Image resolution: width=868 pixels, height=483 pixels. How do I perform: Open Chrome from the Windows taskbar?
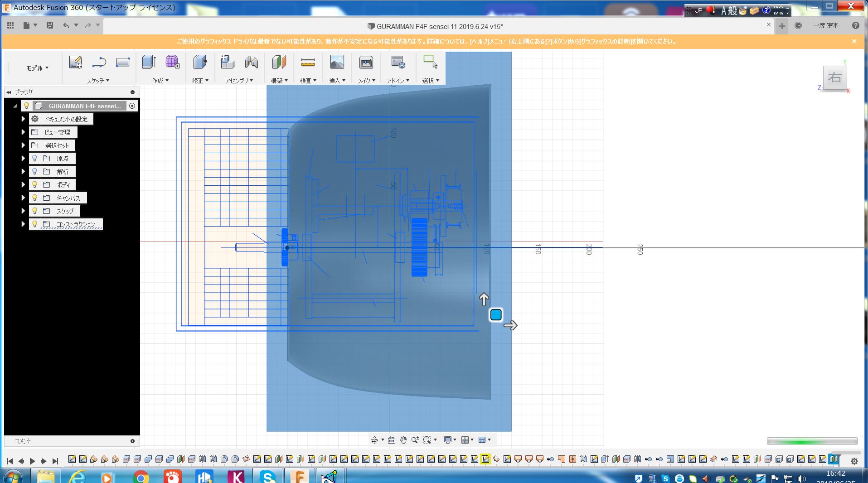point(141,477)
